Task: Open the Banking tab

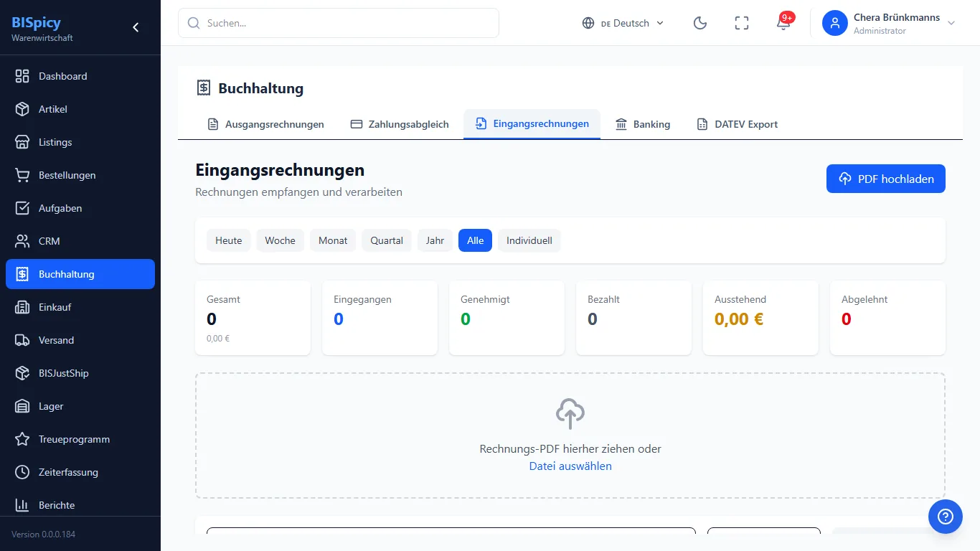Action: tap(643, 124)
